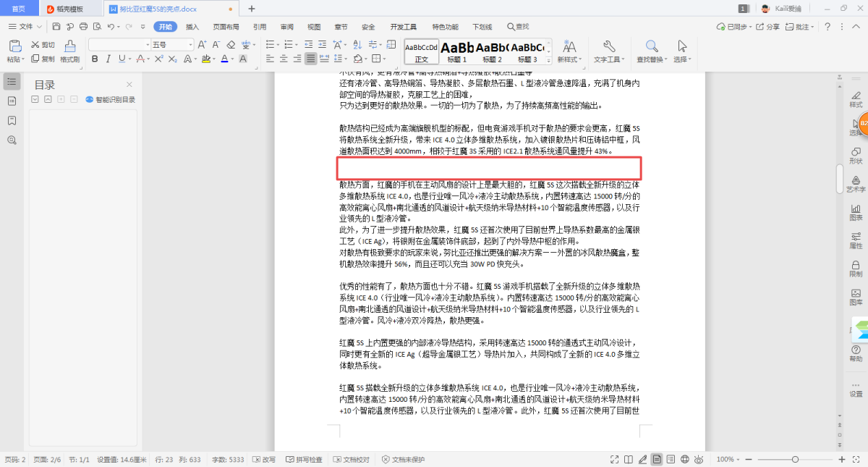Enter full screen view from status bar
Viewport: 868px width, 467px height.
point(614,459)
